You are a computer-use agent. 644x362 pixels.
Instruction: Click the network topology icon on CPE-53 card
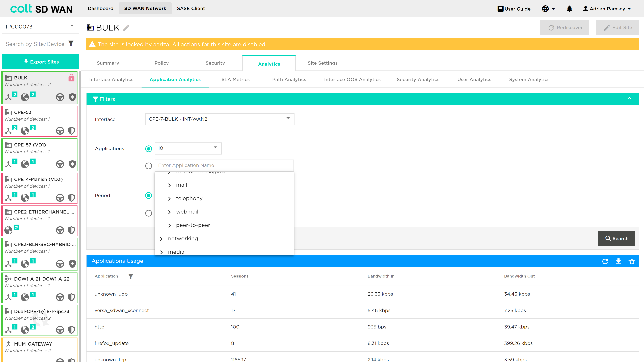pyautogui.click(x=9, y=131)
